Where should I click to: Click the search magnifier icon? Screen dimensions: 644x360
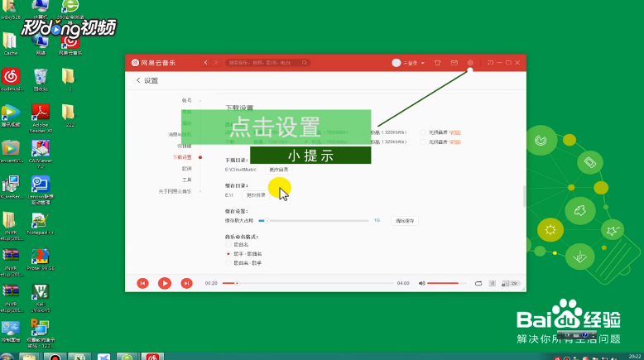[x=305, y=63]
